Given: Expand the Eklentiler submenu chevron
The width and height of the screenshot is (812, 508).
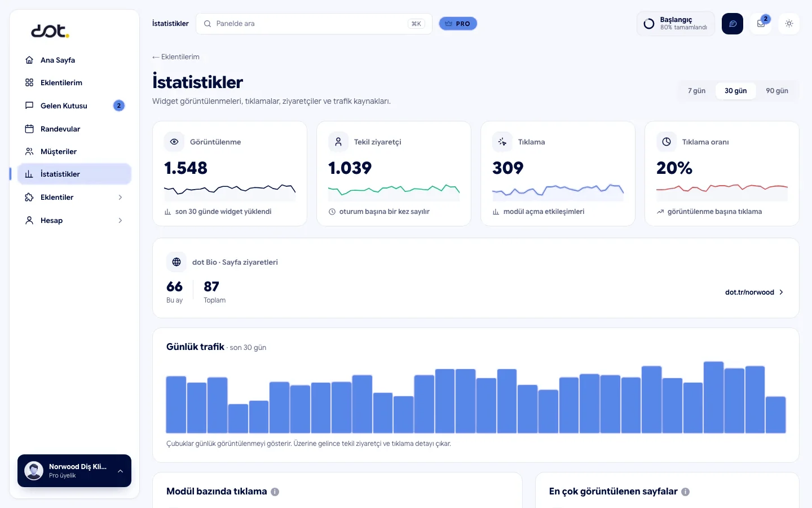Looking at the screenshot, I should (120, 197).
